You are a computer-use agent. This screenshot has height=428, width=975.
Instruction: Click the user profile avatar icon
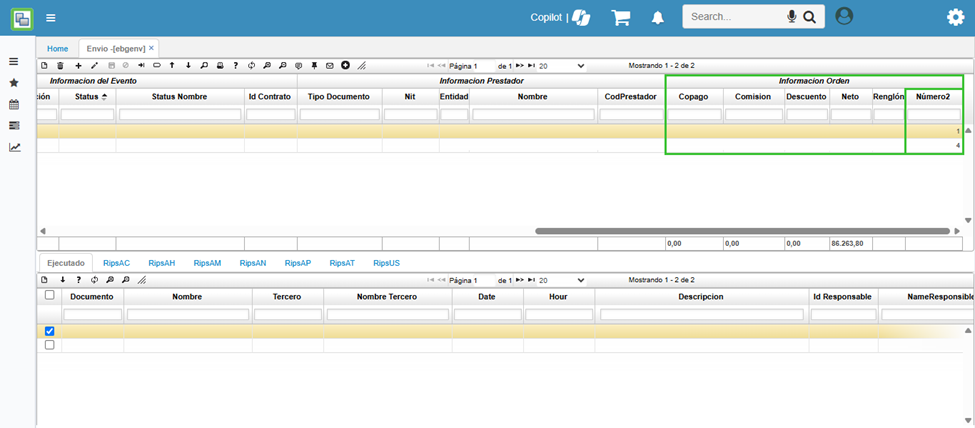pos(844,16)
